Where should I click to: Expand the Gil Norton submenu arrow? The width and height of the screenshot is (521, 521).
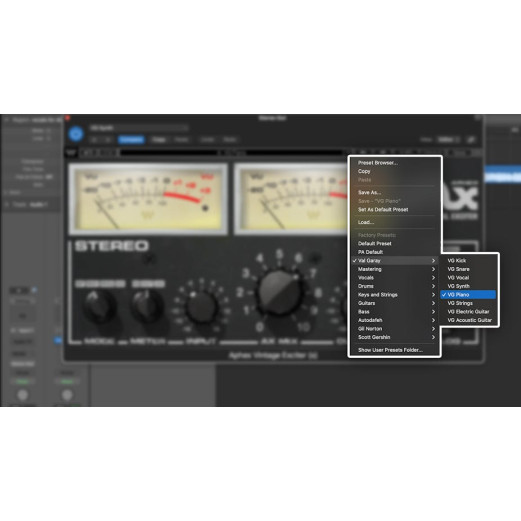[x=433, y=328]
